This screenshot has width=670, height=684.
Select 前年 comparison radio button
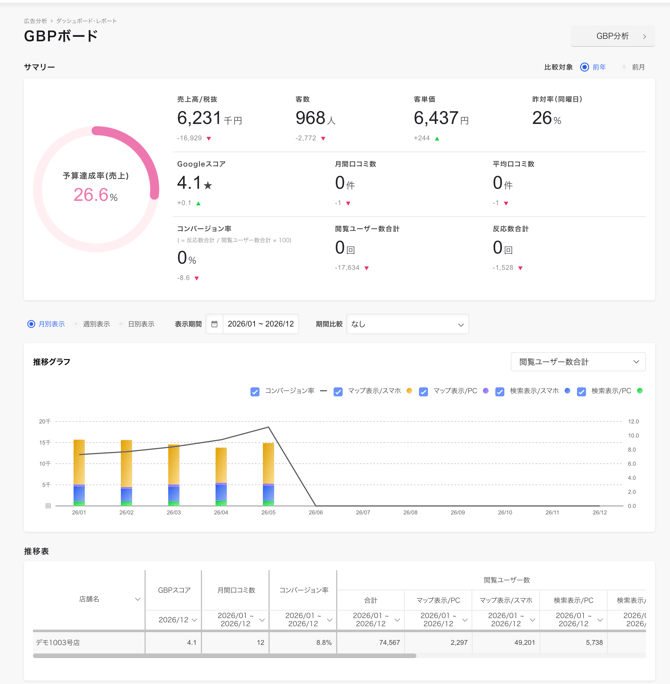(585, 67)
